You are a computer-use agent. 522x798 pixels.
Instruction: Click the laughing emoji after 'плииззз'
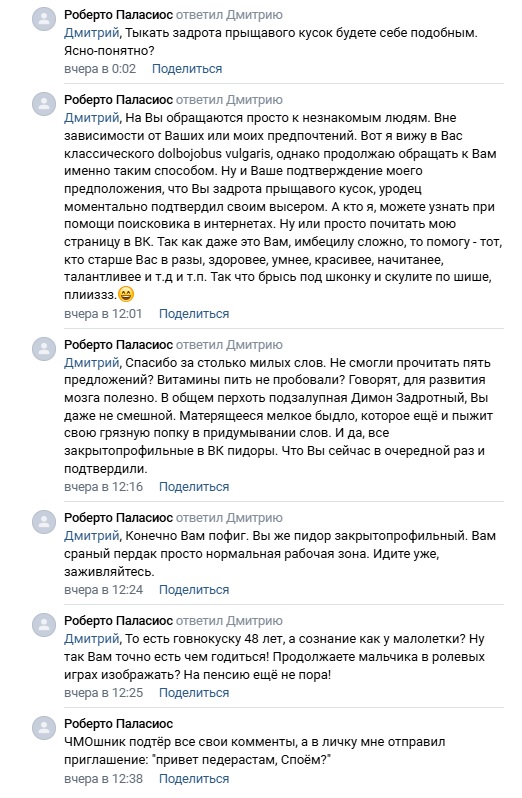pos(126,294)
